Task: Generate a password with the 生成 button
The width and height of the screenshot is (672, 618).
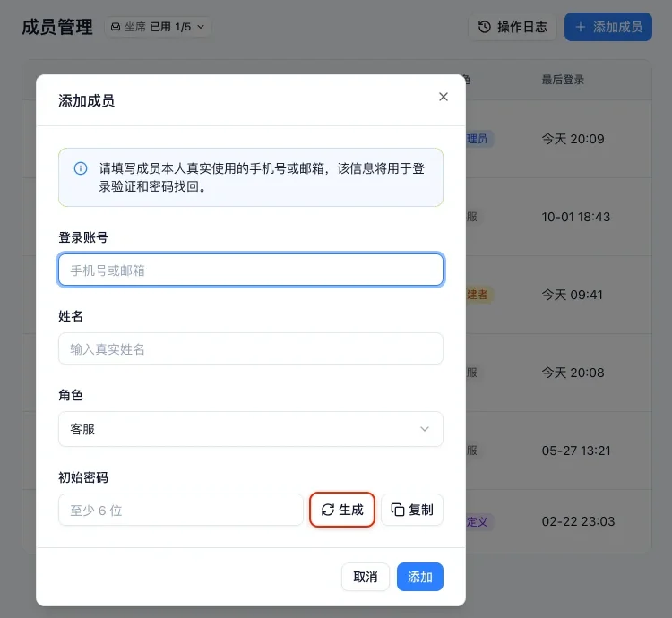Action: (342, 510)
